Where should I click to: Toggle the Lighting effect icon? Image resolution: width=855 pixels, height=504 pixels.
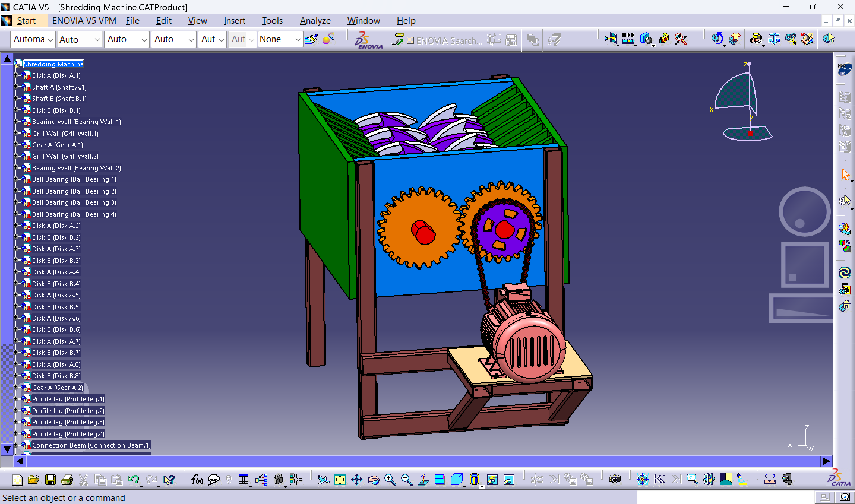coord(742,479)
